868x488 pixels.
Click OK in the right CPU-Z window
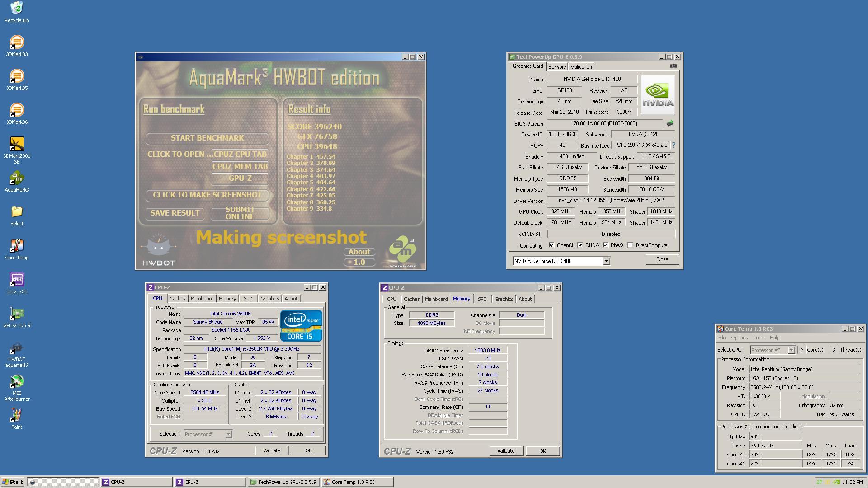(542, 451)
